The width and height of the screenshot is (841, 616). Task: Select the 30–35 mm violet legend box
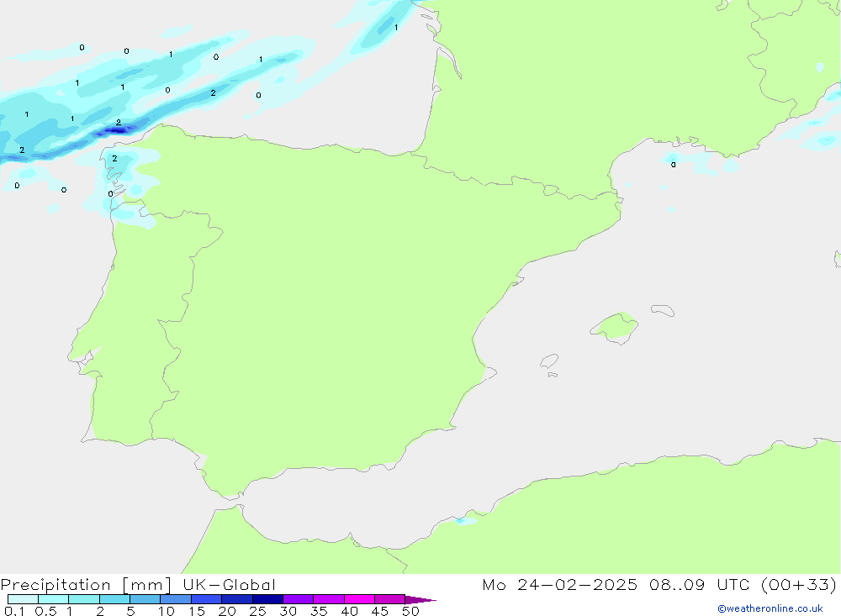[x=299, y=599]
